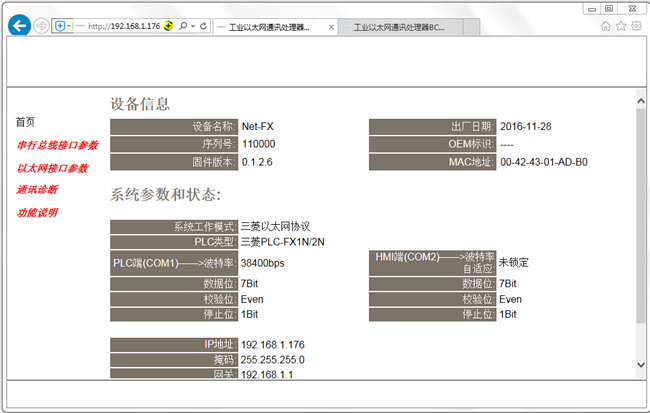Expand the shield icon dropdown arrow
650x413 pixels.
coord(69,26)
